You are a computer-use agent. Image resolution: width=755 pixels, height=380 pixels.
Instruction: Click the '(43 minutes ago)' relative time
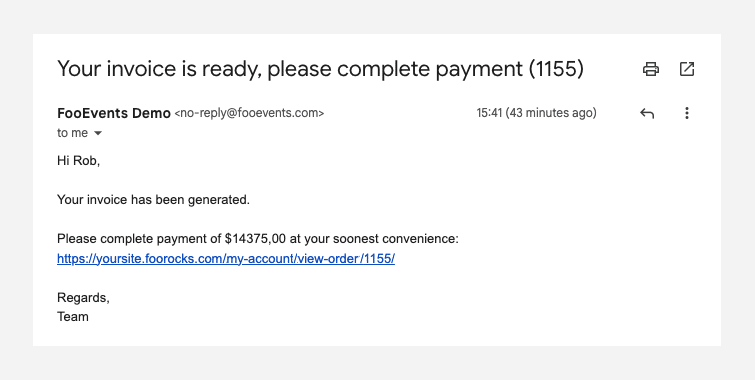551,113
